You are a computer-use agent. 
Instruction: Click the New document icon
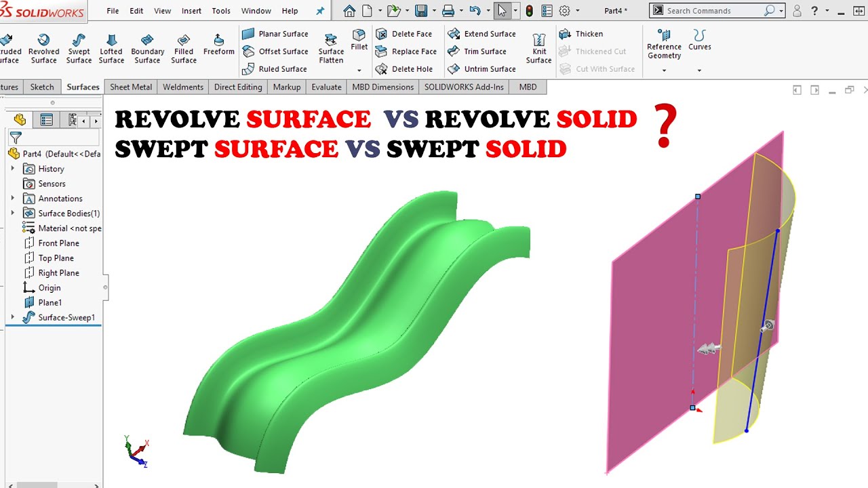click(x=367, y=11)
